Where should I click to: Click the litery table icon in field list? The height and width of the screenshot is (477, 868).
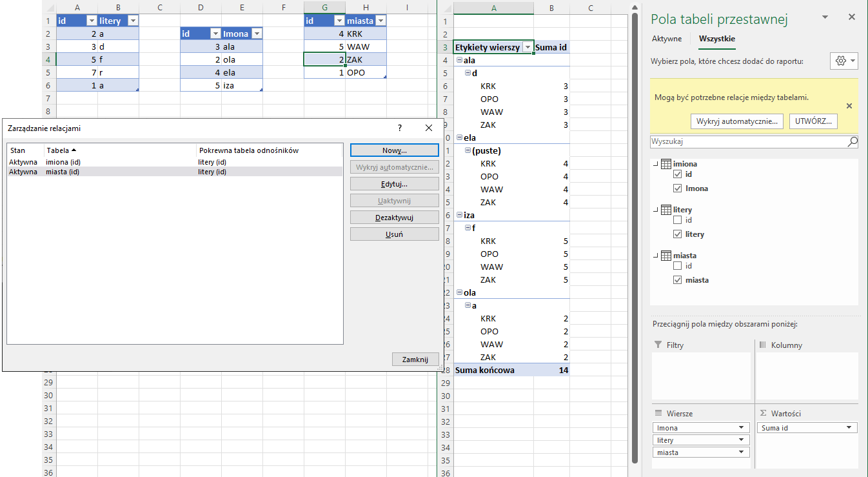pyautogui.click(x=667, y=210)
